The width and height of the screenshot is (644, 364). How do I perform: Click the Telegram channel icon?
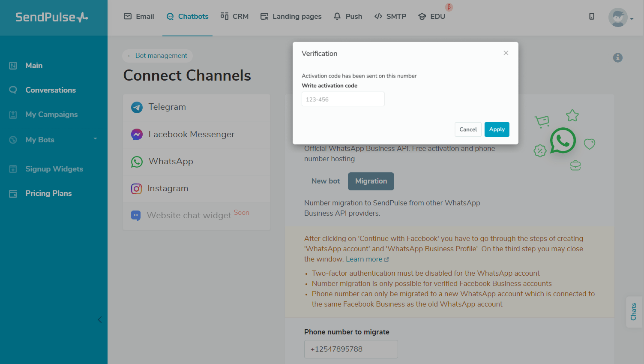(x=137, y=107)
